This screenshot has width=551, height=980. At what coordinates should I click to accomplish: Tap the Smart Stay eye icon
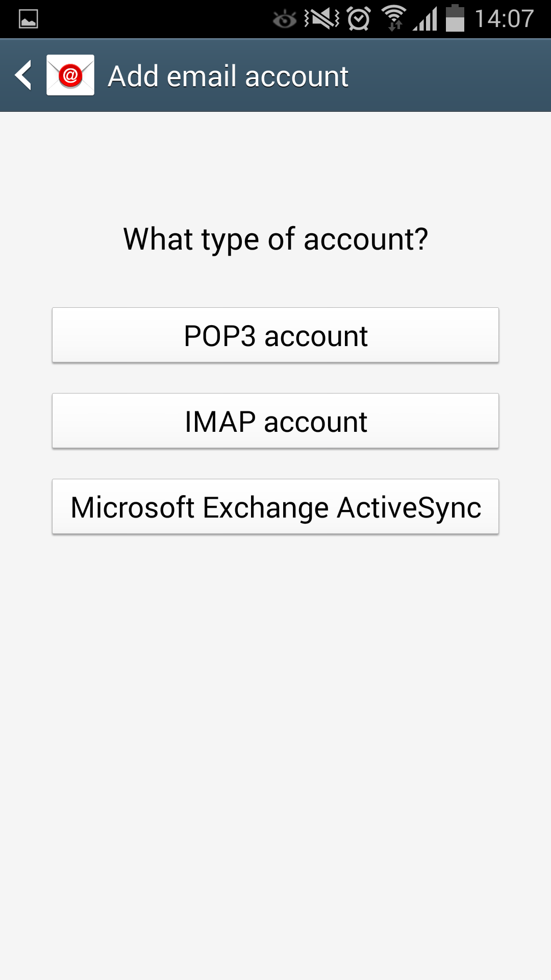point(284,20)
